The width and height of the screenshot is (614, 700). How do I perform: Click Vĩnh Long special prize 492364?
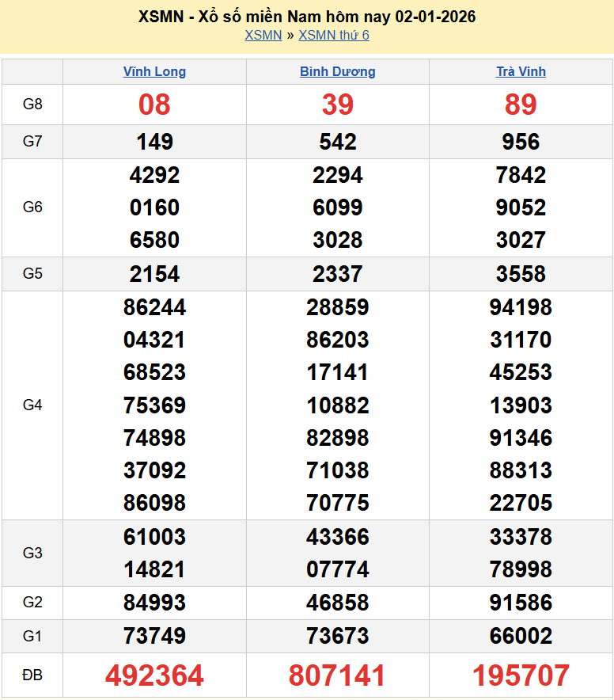click(x=154, y=675)
